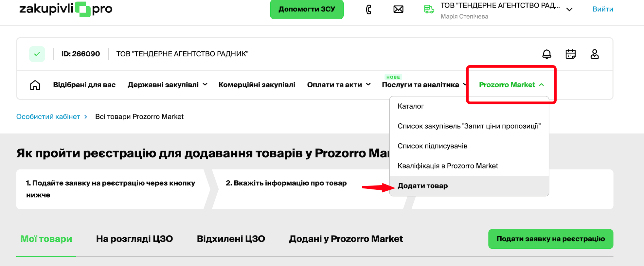The image size is (644, 266).
Task: Open the calendar icon
Action: click(x=570, y=54)
